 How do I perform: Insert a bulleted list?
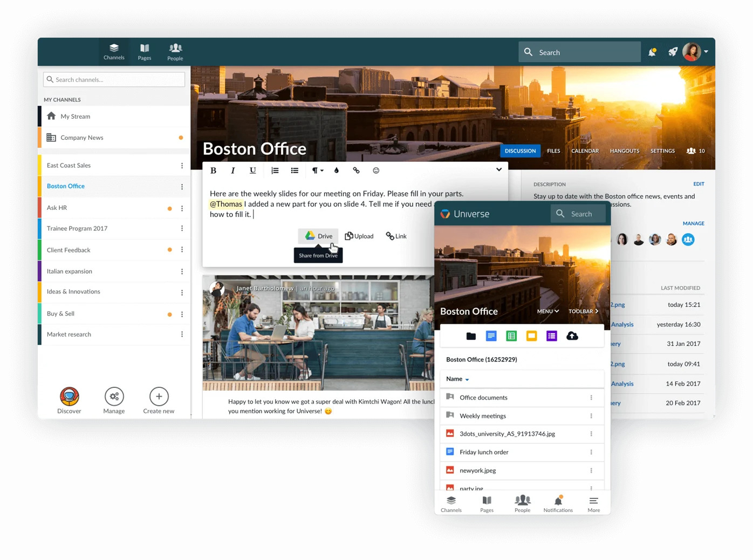(x=295, y=170)
